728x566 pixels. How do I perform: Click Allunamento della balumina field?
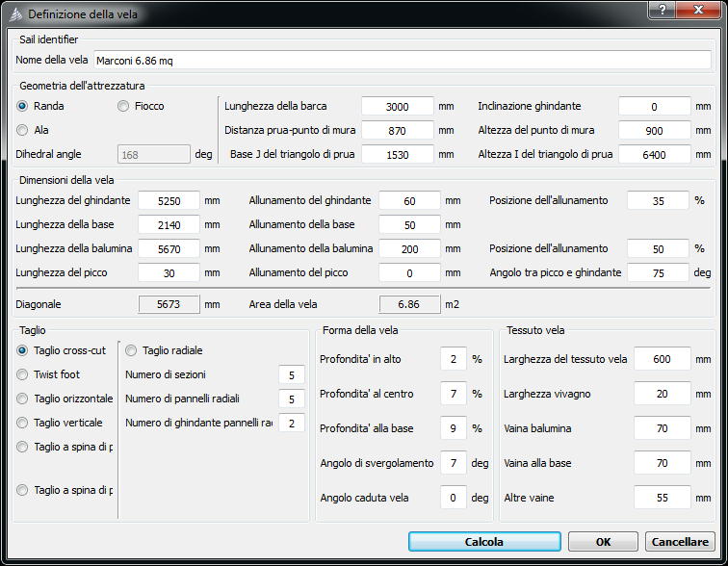pyautogui.click(x=409, y=249)
